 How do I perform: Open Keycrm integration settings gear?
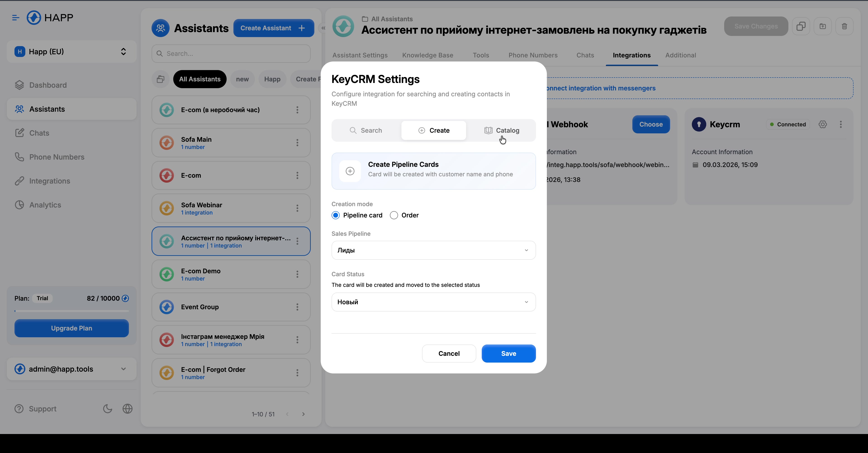pyautogui.click(x=823, y=124)
